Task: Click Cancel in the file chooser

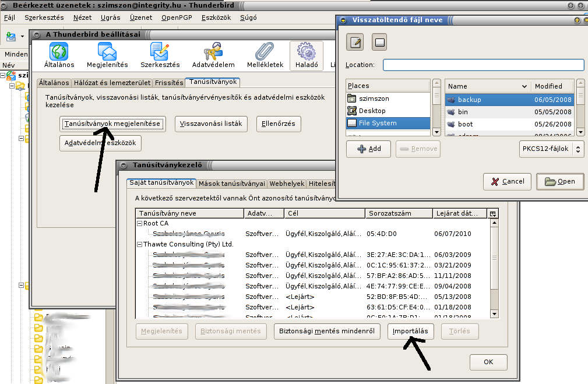Action: coord(508,181)
